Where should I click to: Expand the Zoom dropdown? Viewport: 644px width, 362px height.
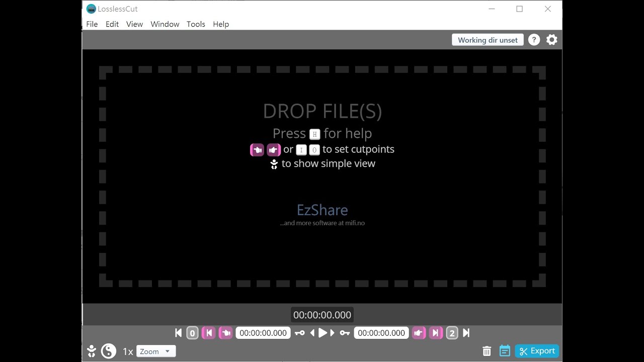156,351
